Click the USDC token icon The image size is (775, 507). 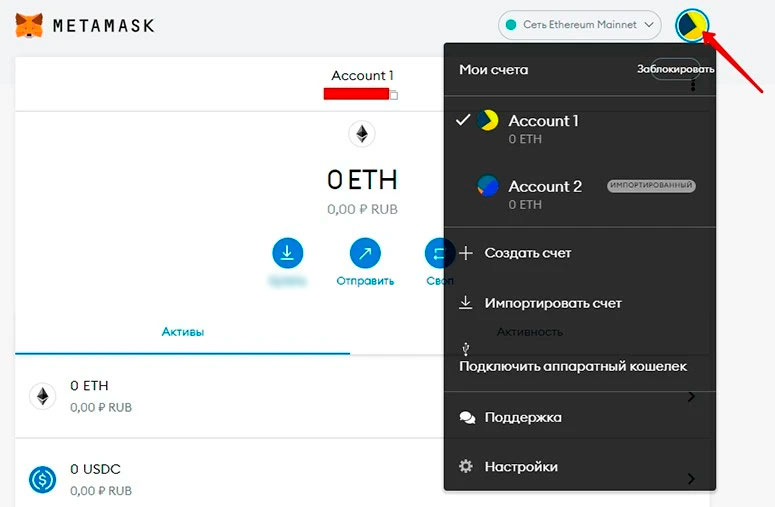point(42,477)
